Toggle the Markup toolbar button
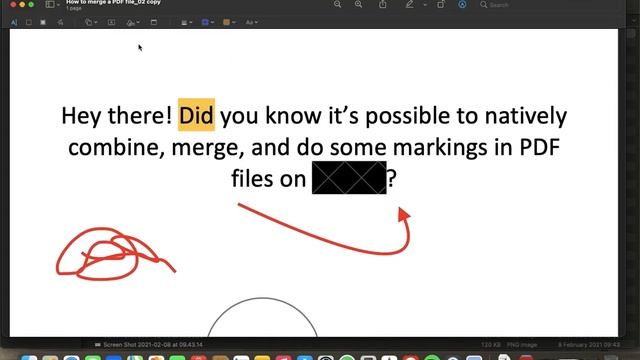This screenshot has width=640, height=360. coord(462,4)
